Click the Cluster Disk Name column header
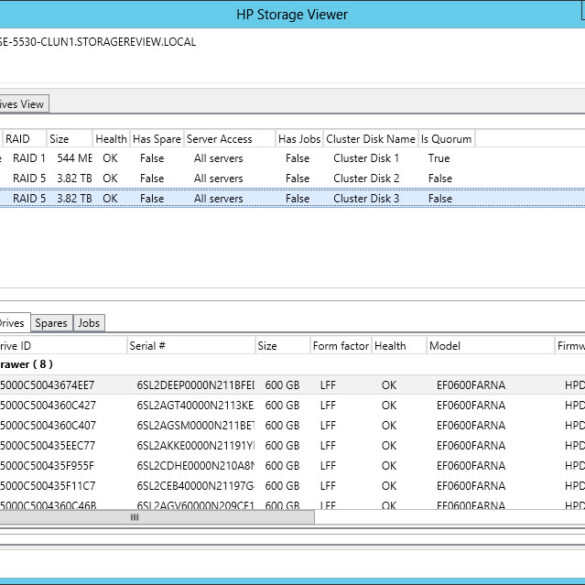 pyautogui.click(x=370, y=139)
